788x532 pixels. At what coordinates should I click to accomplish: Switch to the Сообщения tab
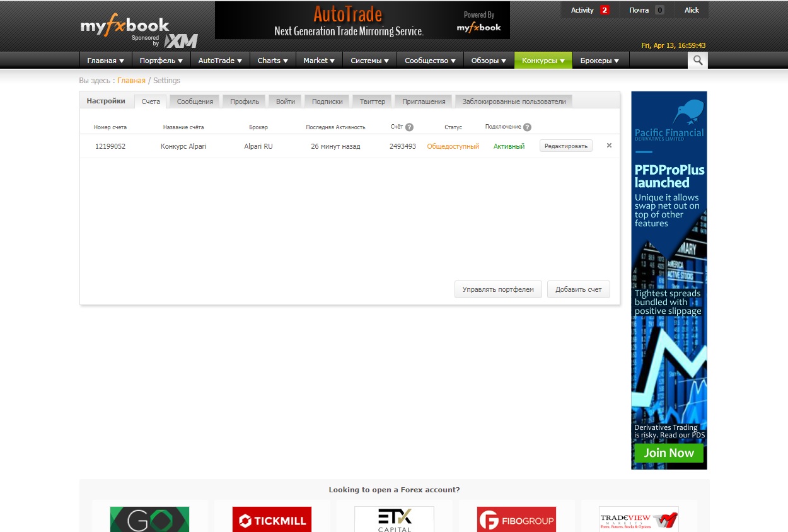click(x=195, y=101)
